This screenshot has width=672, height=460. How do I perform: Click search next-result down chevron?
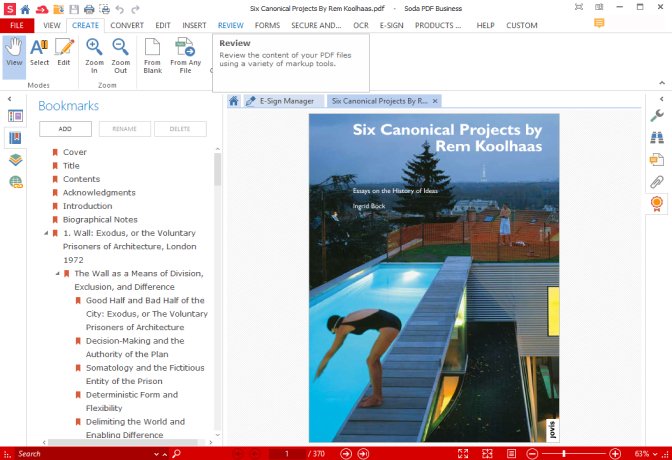tap(156, 454)
